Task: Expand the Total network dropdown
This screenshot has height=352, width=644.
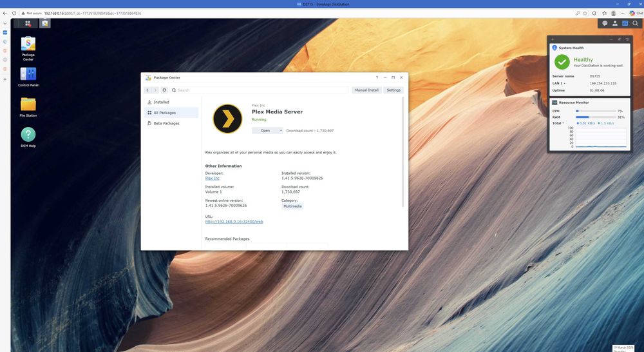Action: pyautogui.click(x=563, y=123)
